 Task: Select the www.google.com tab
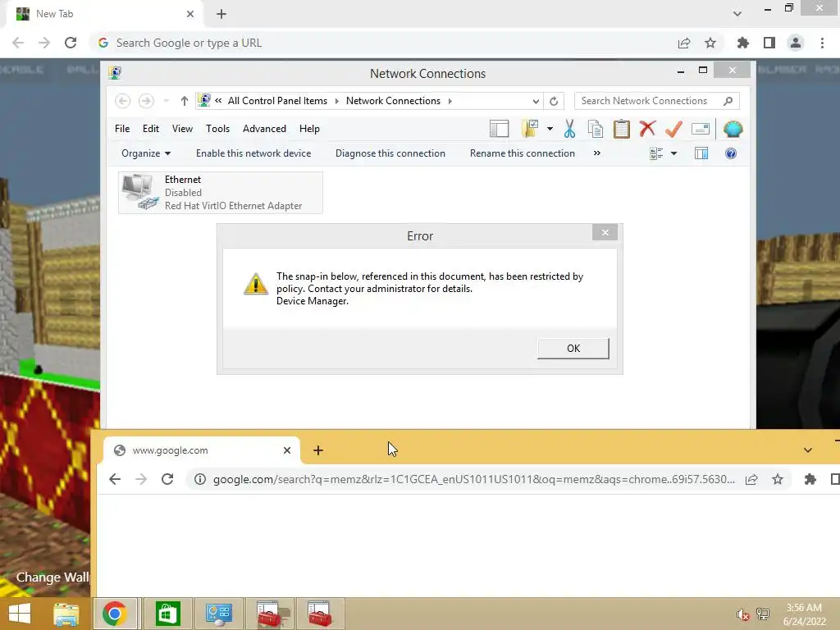[x=202, y=450]
